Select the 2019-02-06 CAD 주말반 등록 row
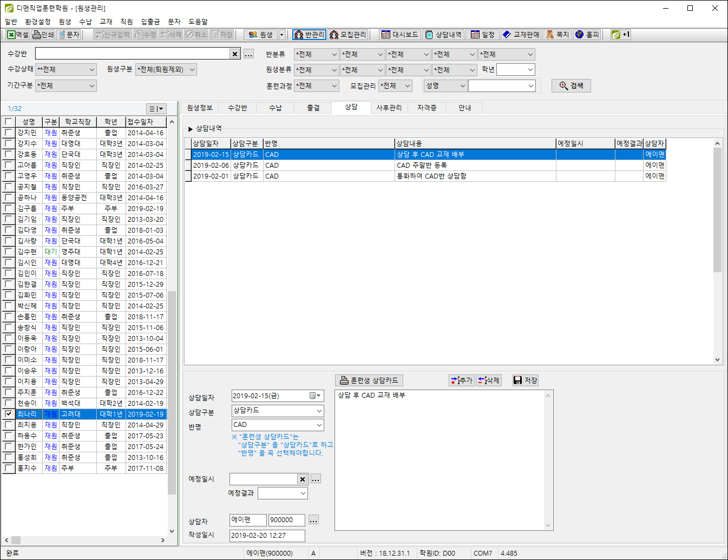728x560 pixels. (x=425, y=165)
